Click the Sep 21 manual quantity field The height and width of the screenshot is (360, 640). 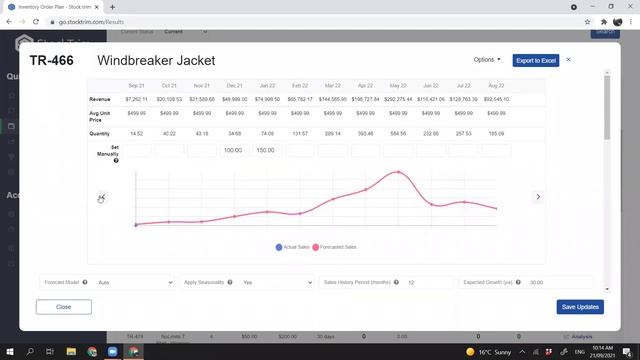(137, 150)
